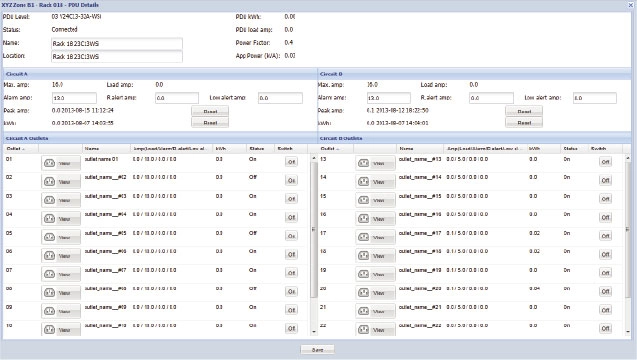Screen dimensions: 637x360
Task: Toggle the switch button for outlet 17
Action: [x=605, y=236]
